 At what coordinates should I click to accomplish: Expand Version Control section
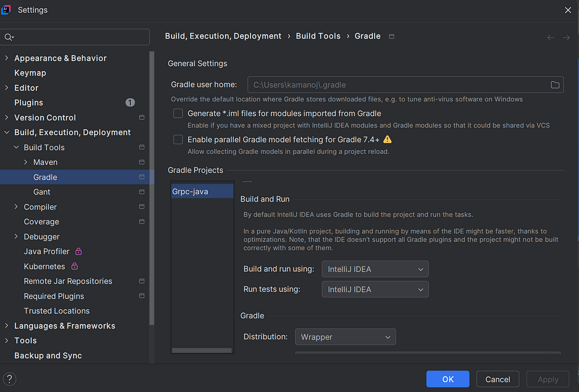click(x=7, y=117)
